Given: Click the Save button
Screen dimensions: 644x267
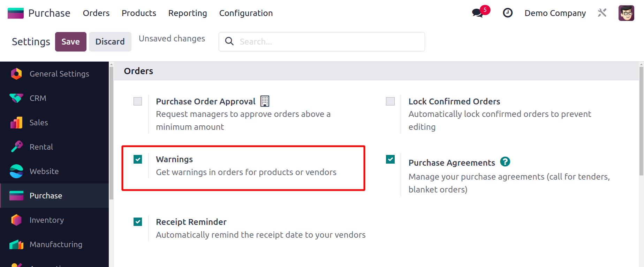Looking at the screenshot, I should [70, 42].
